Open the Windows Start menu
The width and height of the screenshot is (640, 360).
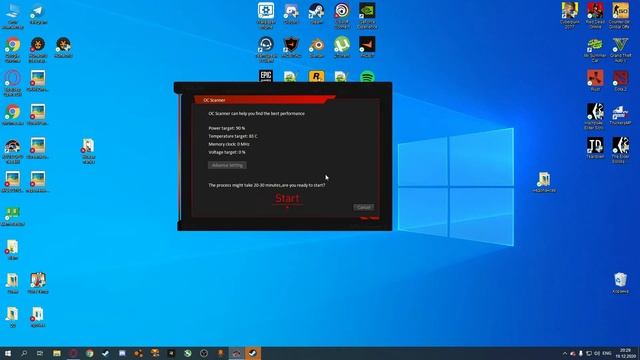(8, 353)
